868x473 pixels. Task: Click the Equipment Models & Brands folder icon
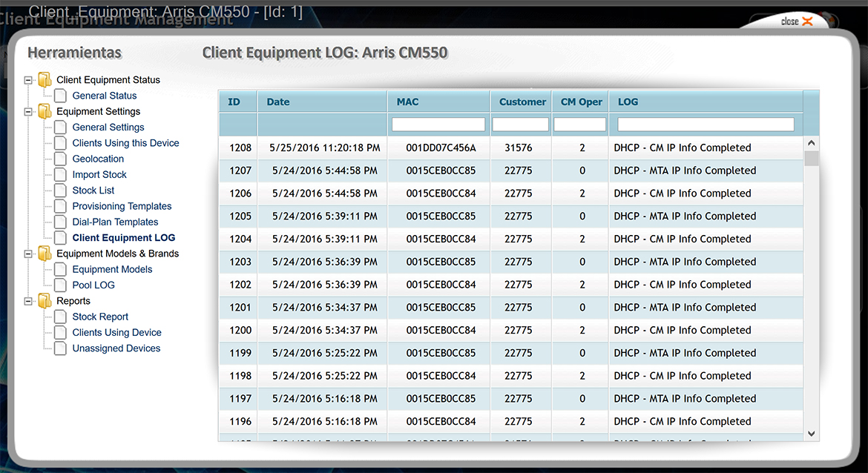(x=45, y=254)
